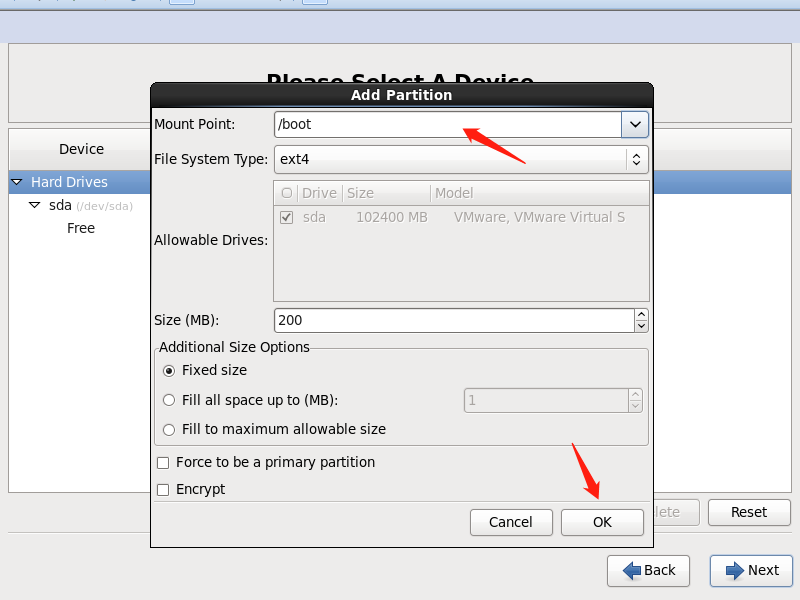Toggle the sda drive checkbox

click(x=287, y=218)
